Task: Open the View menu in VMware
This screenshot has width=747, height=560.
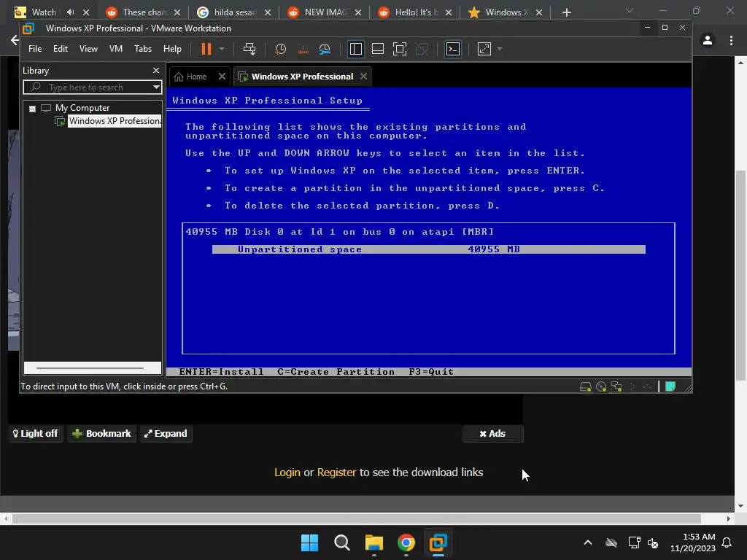Action: 88,49
